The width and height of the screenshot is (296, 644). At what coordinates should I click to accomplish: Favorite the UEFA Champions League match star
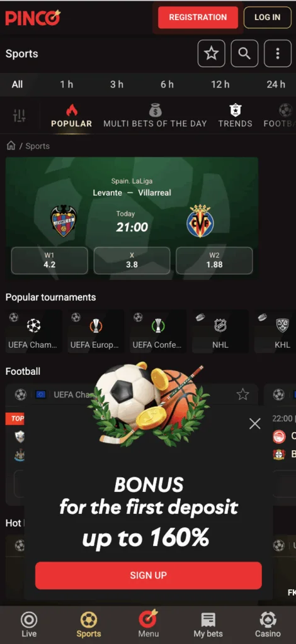(x=242, y=395)
